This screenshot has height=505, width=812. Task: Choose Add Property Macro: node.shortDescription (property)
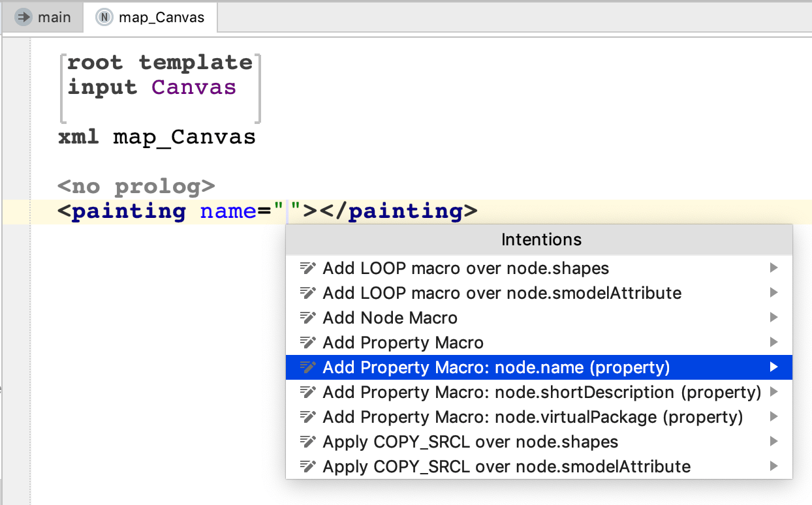point(541,392)
